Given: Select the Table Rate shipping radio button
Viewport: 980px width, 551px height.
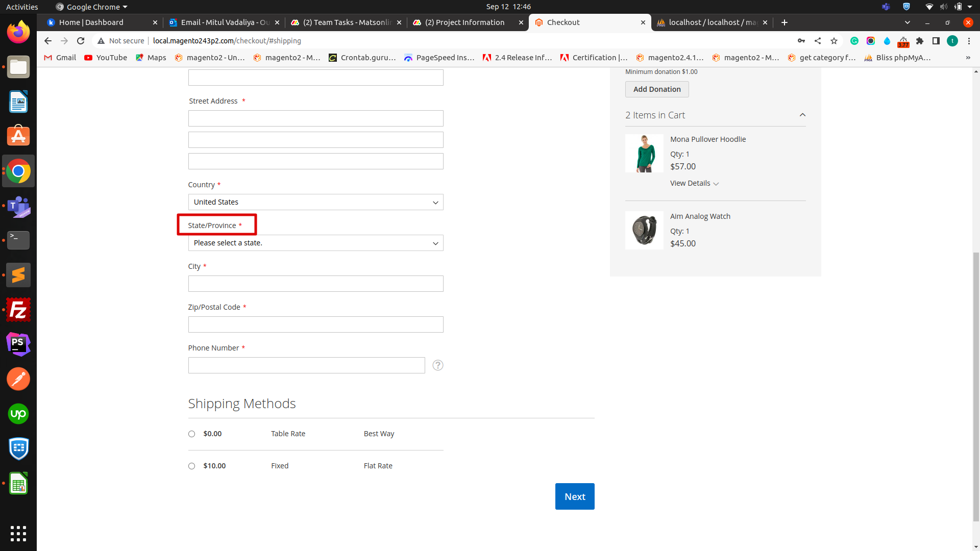Looking at the screenshot, I should [x=191, y=433].
